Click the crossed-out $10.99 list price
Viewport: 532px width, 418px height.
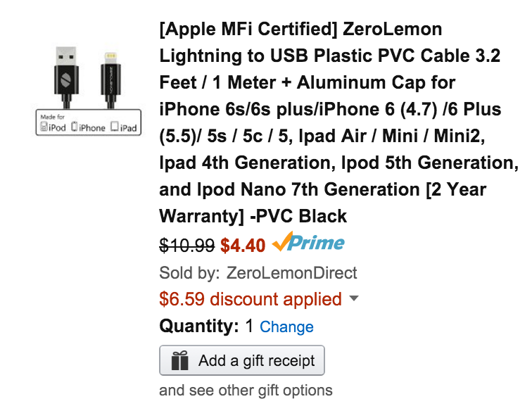click(x=187, y=246)
